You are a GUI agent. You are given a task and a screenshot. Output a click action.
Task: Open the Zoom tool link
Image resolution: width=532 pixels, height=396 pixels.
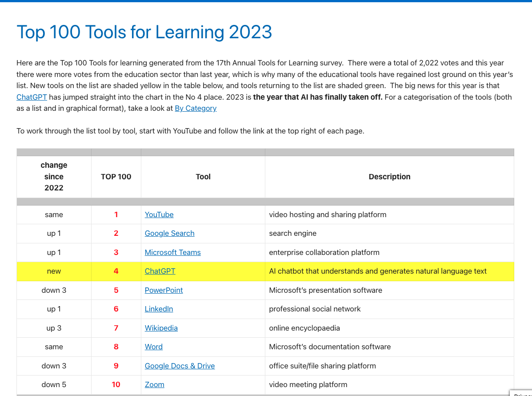click(154, 384)
